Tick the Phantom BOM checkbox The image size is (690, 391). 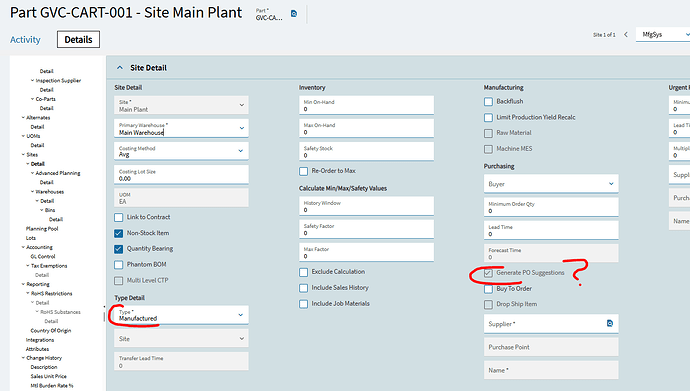pyautogui.click(x=118, y=265)
